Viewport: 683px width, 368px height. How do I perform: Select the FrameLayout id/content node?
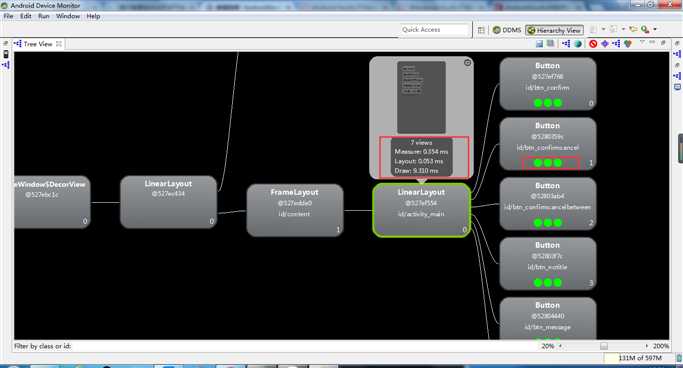(295, 210)
